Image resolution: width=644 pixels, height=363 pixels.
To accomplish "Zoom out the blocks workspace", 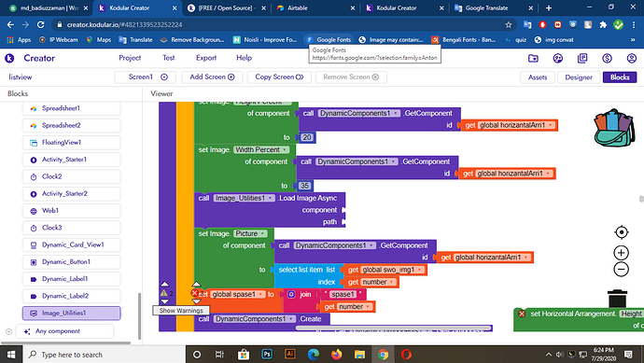I will click(x=622, y=270).
